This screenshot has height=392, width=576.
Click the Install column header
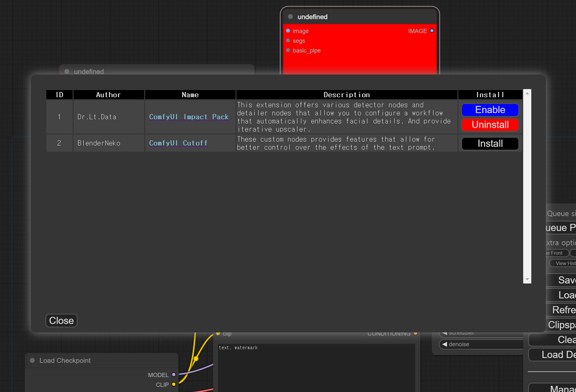490,95
